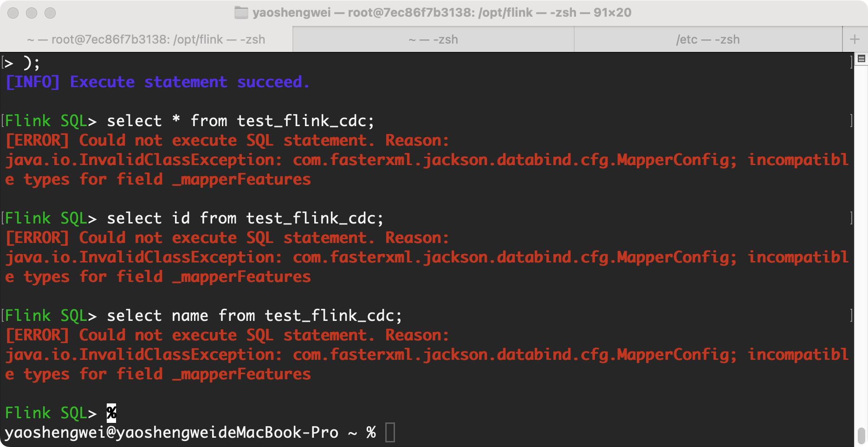The height and width of the screenshot is (447, 868).
Task: Click the 'select id from test_flink_cdc;' command
Action: pos(245,218)
